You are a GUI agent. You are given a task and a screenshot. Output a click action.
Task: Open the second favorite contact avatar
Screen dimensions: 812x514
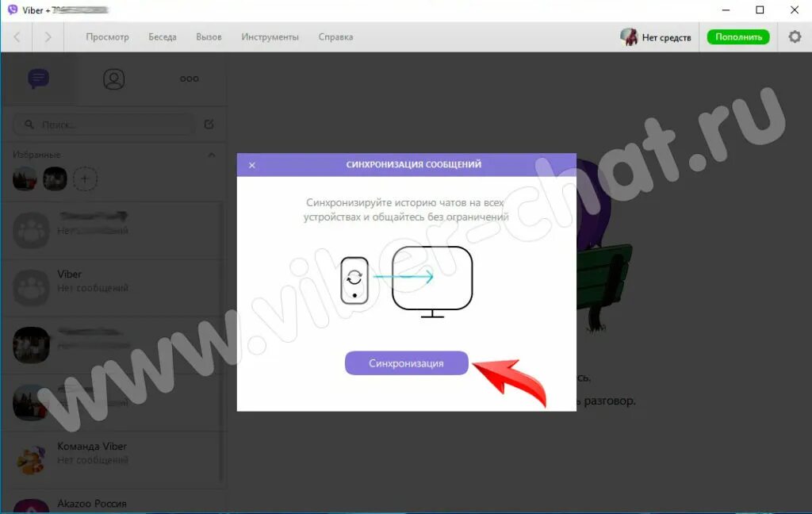click(x=55, y=179)
